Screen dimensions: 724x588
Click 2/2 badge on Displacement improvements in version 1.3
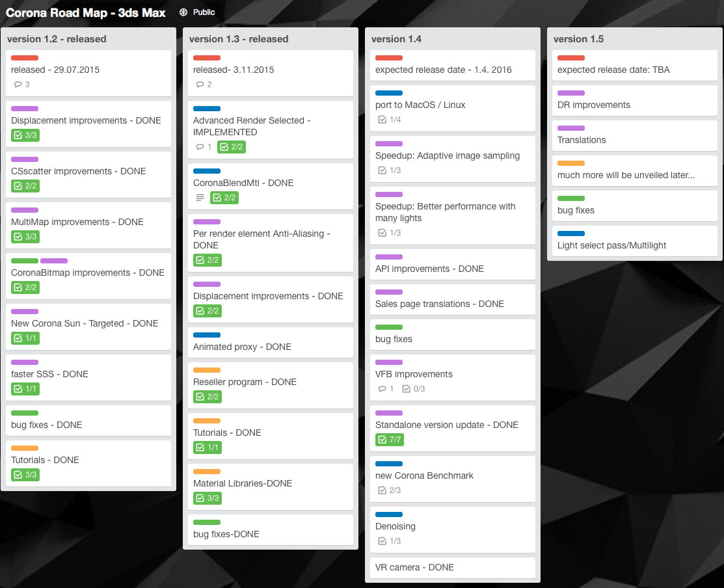click(208, 311)
